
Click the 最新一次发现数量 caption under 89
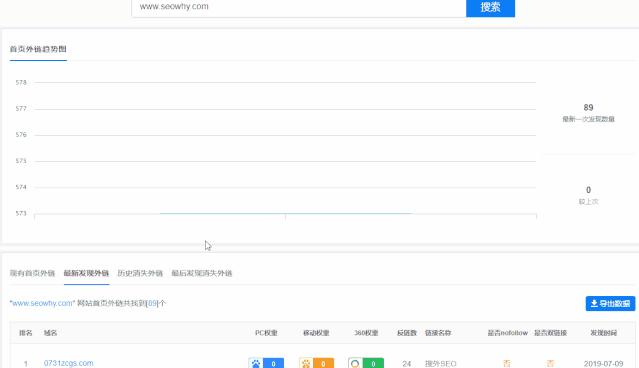click(x=588, y=119)
